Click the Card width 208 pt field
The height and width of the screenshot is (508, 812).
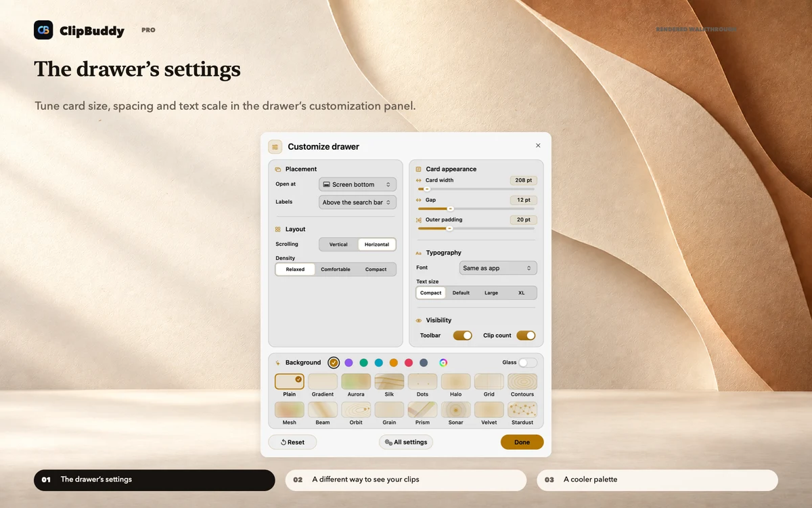coord(524,181)
